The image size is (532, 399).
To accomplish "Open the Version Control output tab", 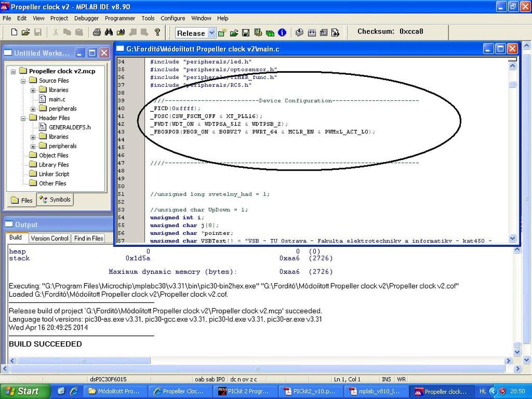I will 49,238.
